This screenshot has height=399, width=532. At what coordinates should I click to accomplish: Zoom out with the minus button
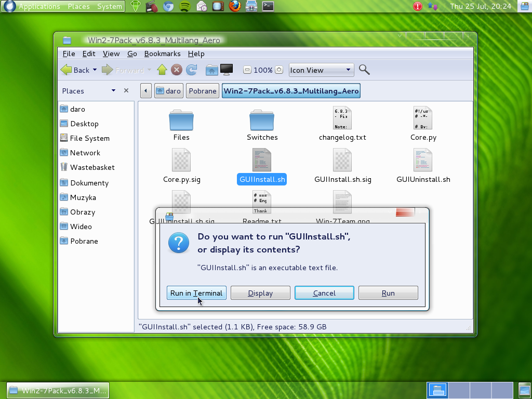(247, 70)
